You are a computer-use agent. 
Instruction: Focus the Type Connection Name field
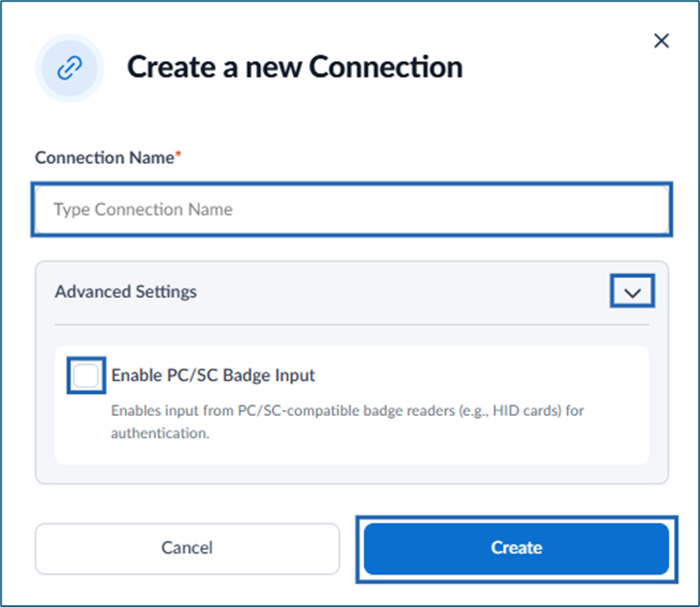click(x=352, y=209)
